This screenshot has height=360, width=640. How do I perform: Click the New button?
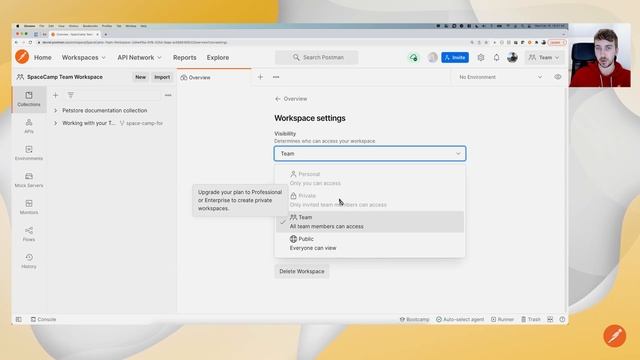coord(140,77)
